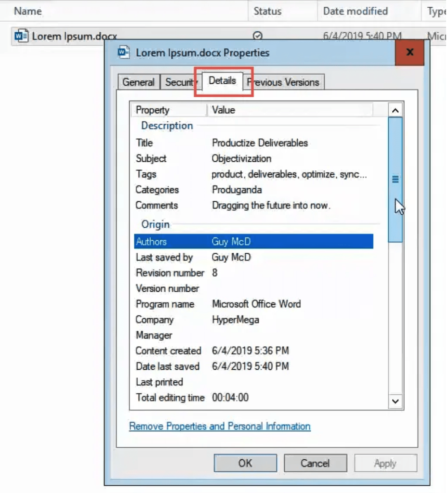448x493 pixels.
Task: Edit the Subject value Objectivization
Action: (242, 158)
